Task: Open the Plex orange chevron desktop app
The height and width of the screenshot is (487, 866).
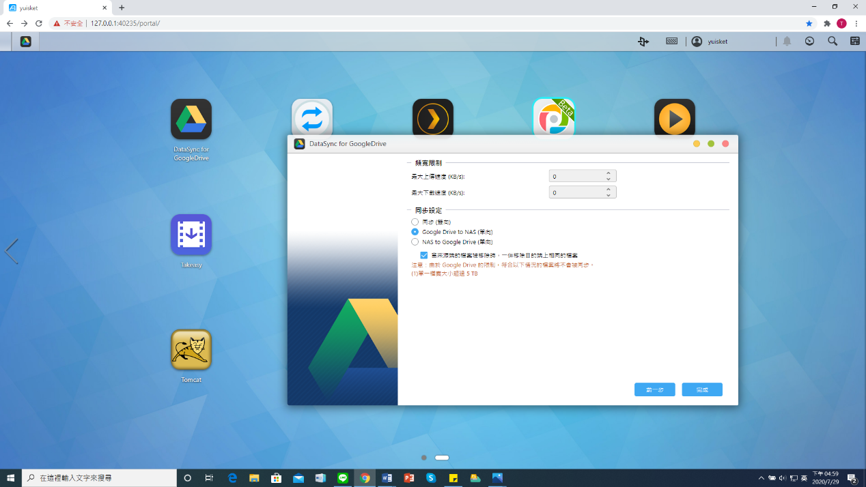Action: coord(433,117)
